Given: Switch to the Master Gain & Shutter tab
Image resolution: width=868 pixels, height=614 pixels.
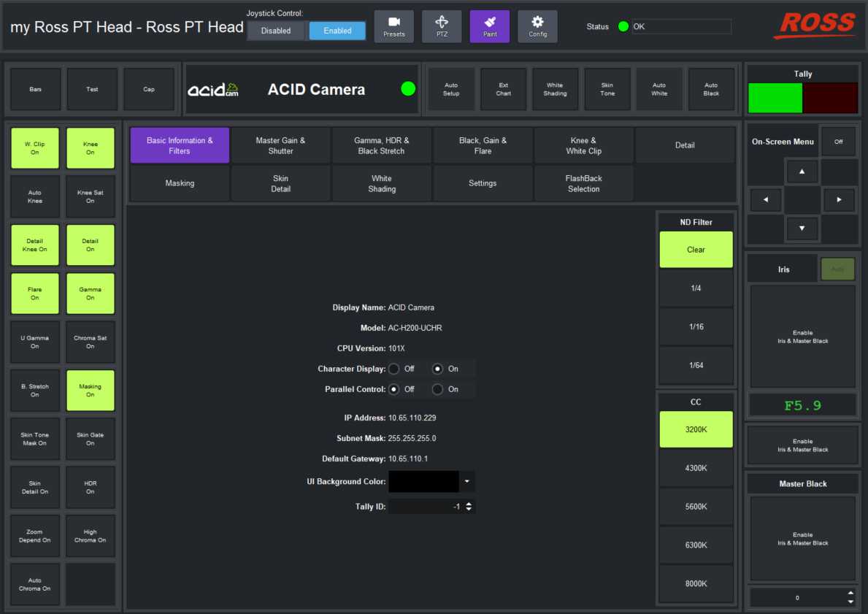Looking at the screenshot, I should pyautogui.click(x=280, y=145).
